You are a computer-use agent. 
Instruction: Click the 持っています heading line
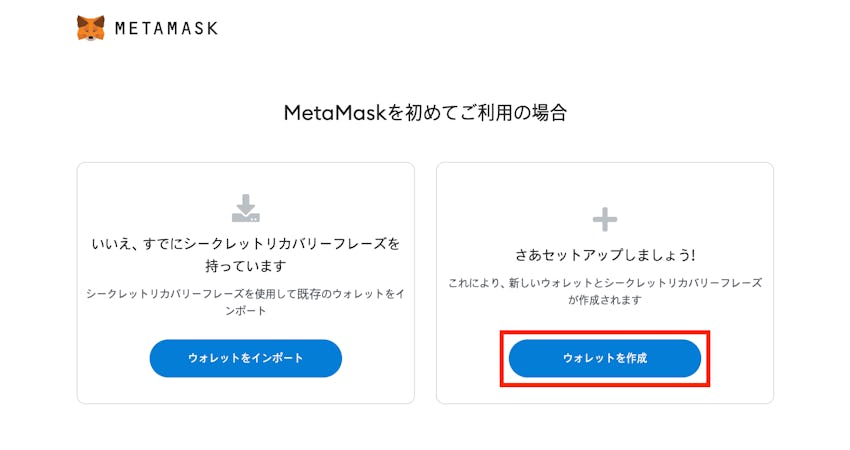(x=246, y=266)
